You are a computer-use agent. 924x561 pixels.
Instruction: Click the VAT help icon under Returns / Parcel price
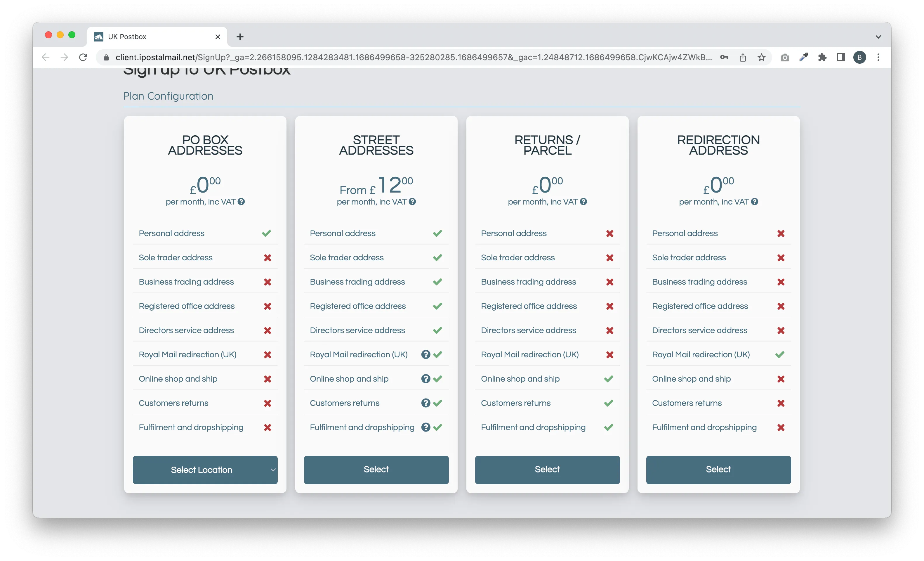tap(583, 202)
